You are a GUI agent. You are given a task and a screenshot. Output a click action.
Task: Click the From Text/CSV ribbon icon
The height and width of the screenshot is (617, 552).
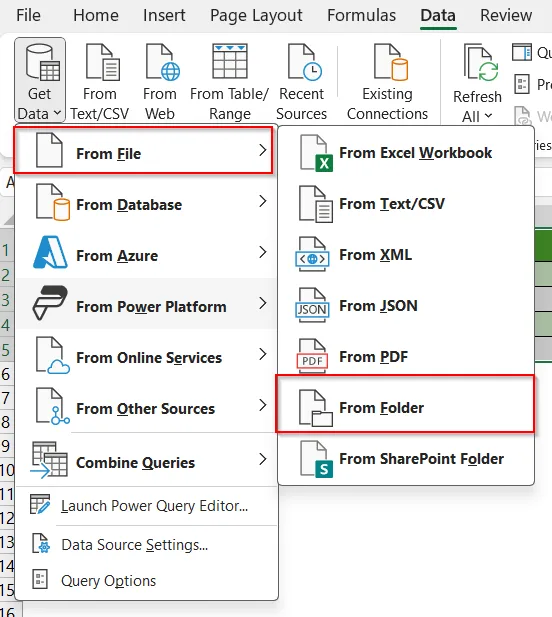103,62
